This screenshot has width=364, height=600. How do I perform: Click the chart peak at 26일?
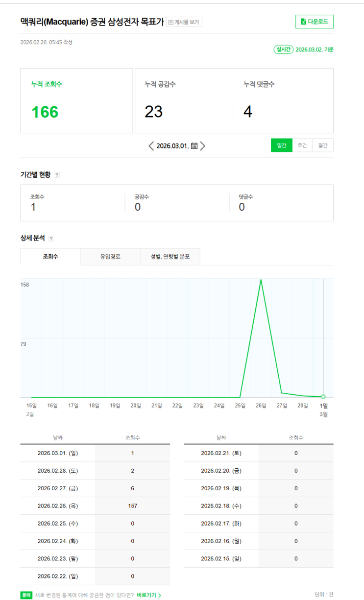pyautogui.click(x=261, y=280)
